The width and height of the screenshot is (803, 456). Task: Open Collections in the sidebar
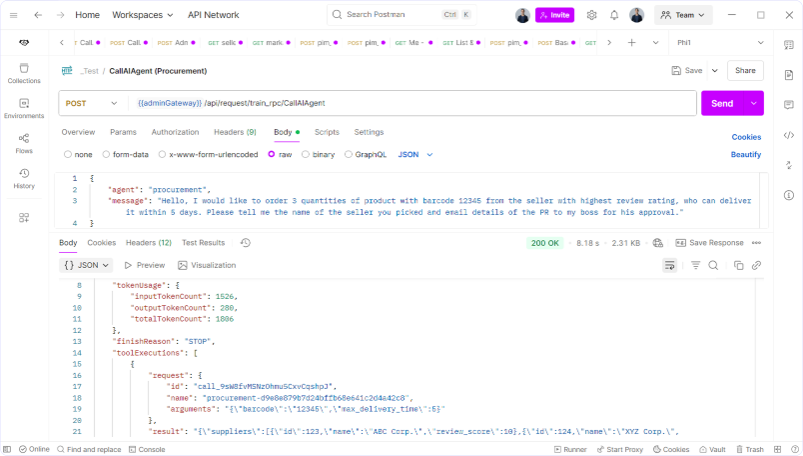(x=24, y=73)
